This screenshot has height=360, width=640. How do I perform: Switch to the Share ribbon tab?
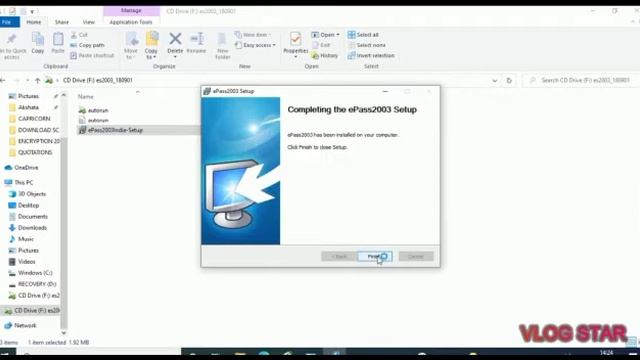pyautogui.click(x=62, y=22)
